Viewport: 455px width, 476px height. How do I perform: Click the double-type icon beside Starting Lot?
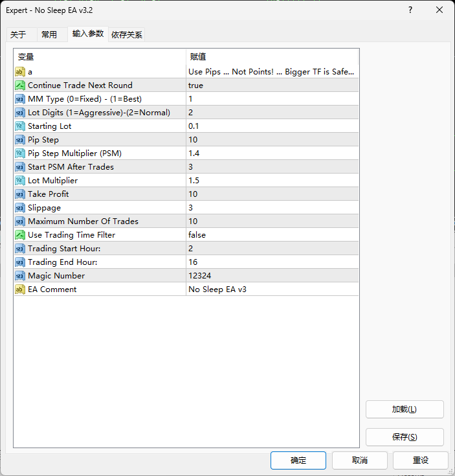[x=20, y=126]
